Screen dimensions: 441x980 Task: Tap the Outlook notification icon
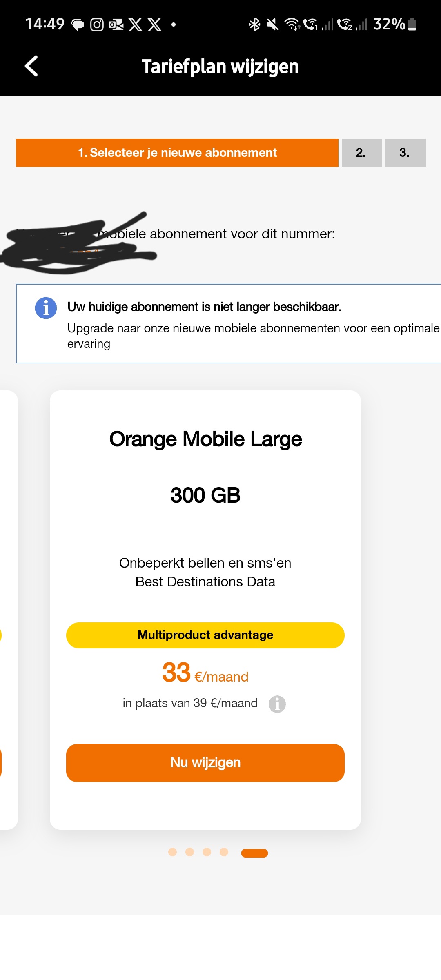116,25
